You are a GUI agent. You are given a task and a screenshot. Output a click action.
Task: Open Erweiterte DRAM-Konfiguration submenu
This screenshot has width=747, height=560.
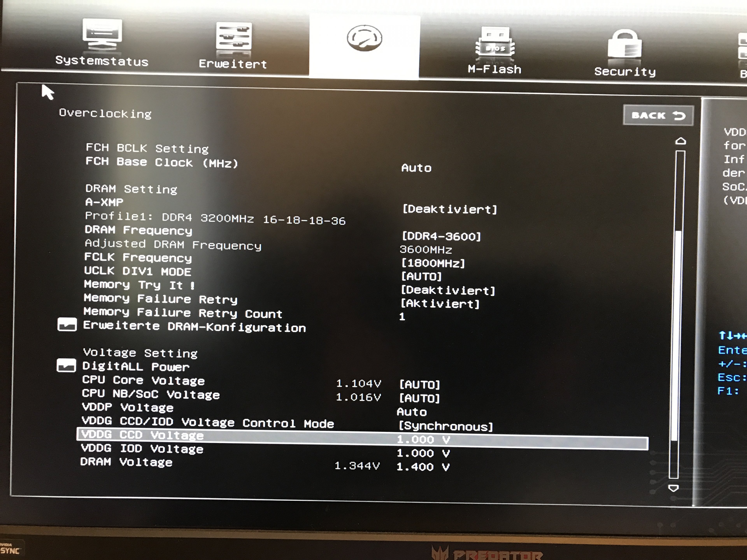click(195, 327)
